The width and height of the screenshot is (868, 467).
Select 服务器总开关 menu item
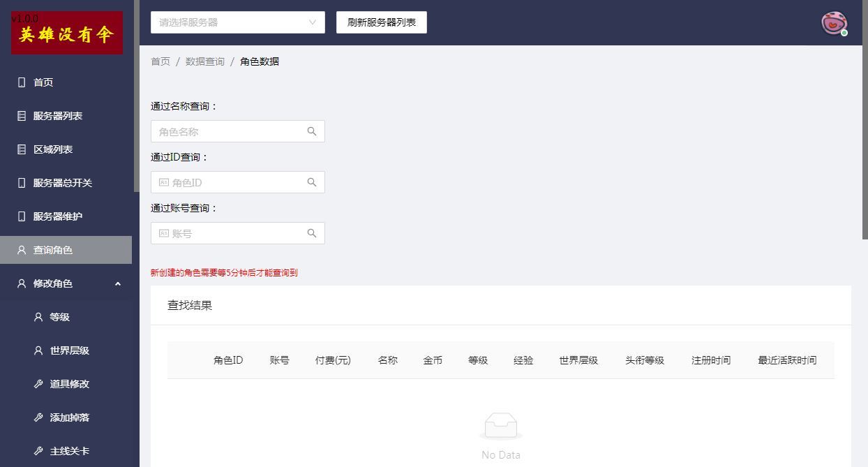point(63,183)
